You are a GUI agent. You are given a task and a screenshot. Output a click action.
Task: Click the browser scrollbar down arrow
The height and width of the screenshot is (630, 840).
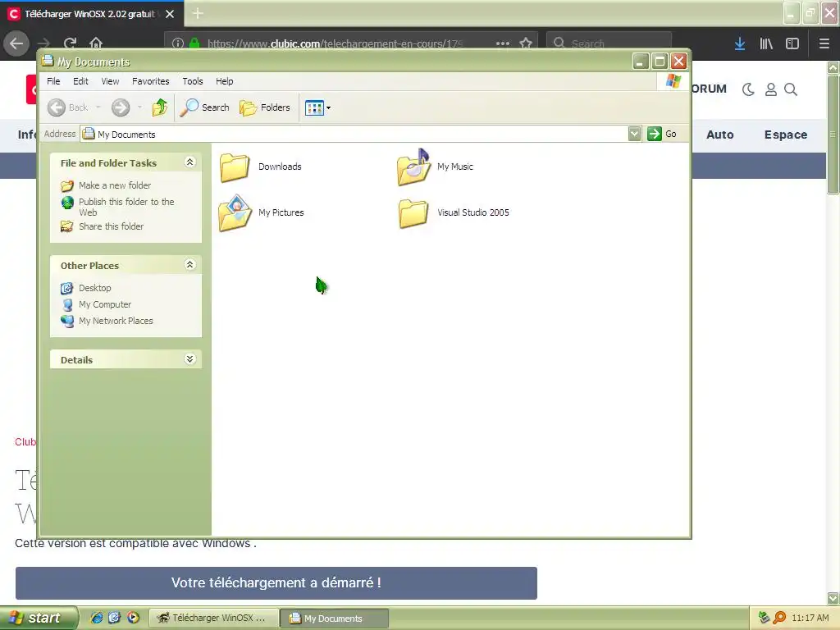coord(833,598)
